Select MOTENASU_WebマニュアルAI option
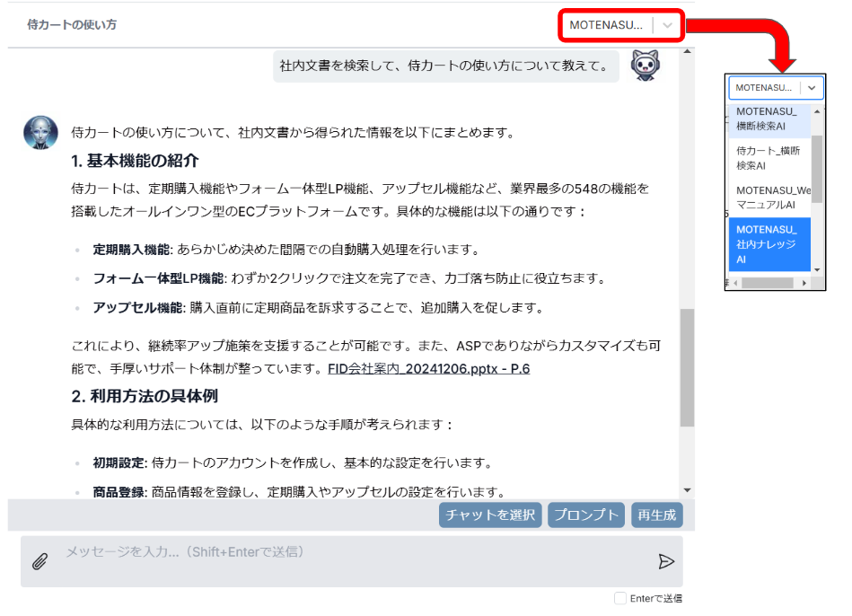The image size is (852, 616). [x=769, y=198]
